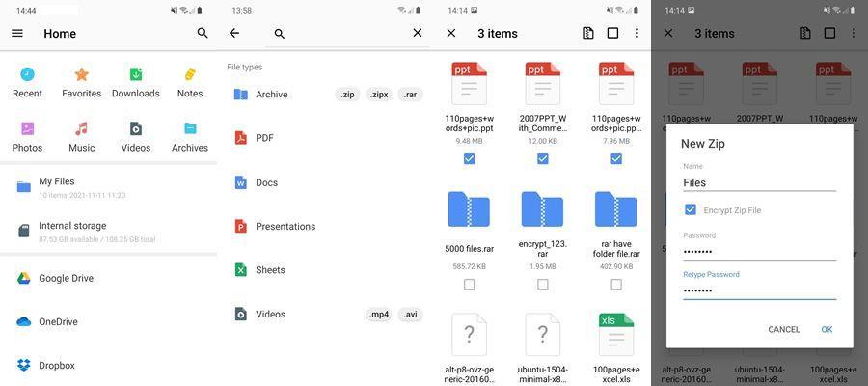Click CANCEL in New Zip dialog
This screenshot has width=868, height=386.
pyautogui.click(x=784, y=329)
